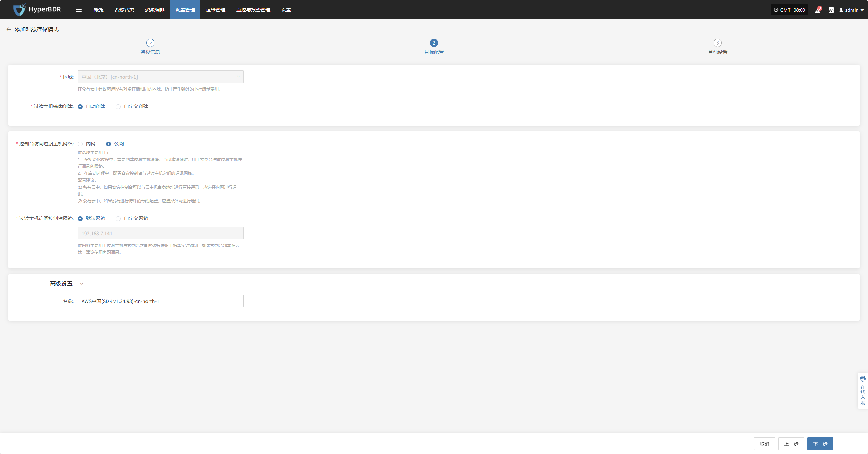Select 自定义创建 radio option
868x454 pixels.
pyautogui.click(x=132, y=106)
